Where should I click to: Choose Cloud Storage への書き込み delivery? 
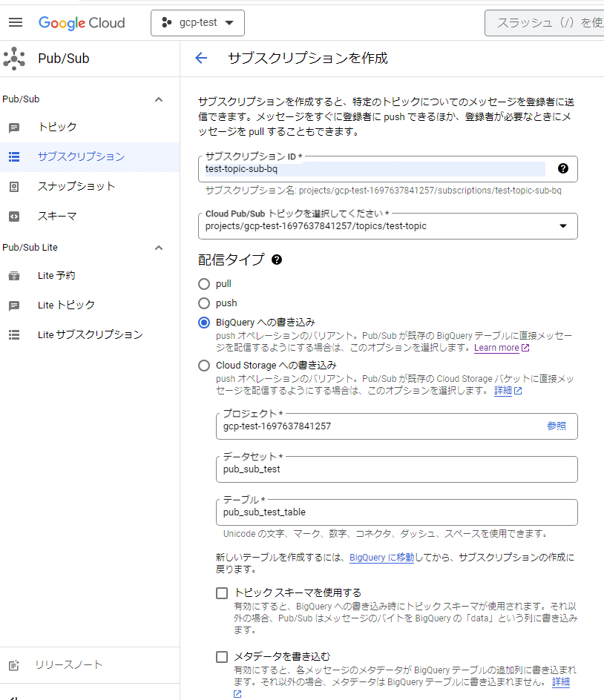(x=204, y=364)
